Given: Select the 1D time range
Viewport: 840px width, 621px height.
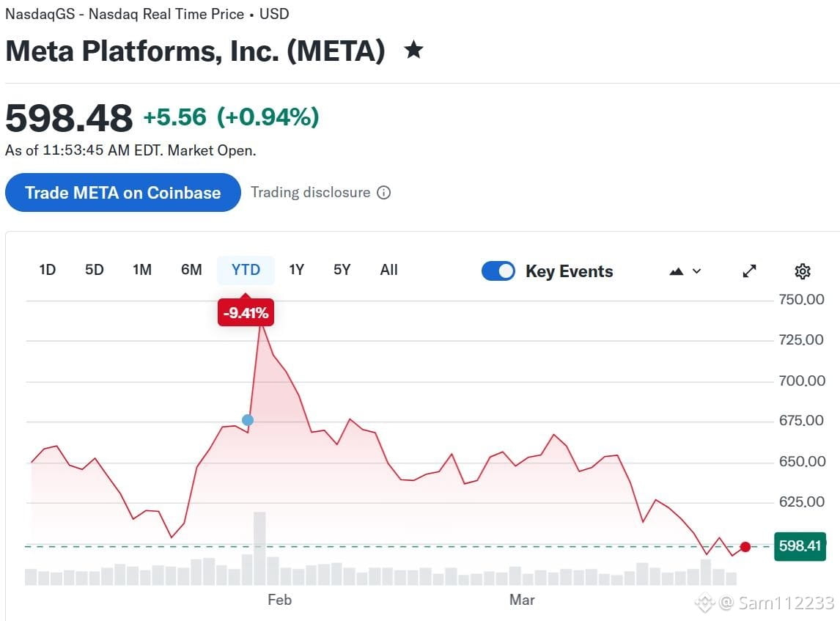Looking at the screenshot, I should [x=47, y=270].
